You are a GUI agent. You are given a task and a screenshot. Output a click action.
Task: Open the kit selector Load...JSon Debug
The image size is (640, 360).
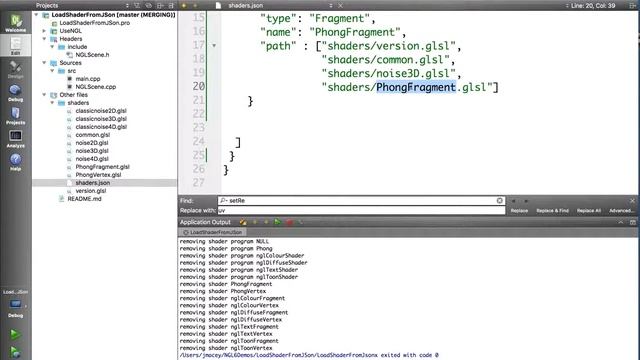tap(16, 304)
